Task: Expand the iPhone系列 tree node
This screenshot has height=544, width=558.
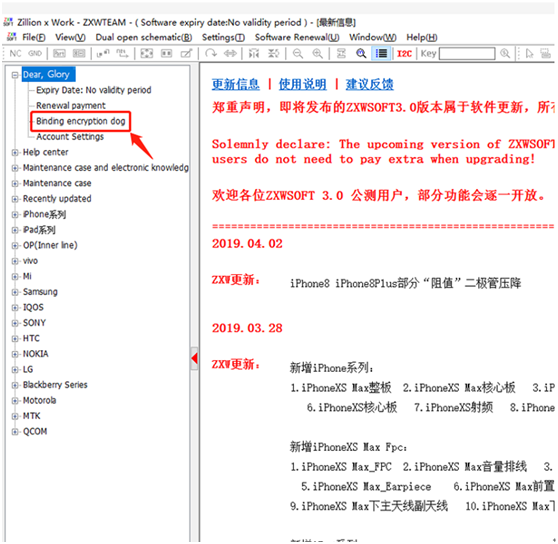Action: pyautogui.click(x=15, y=215)
